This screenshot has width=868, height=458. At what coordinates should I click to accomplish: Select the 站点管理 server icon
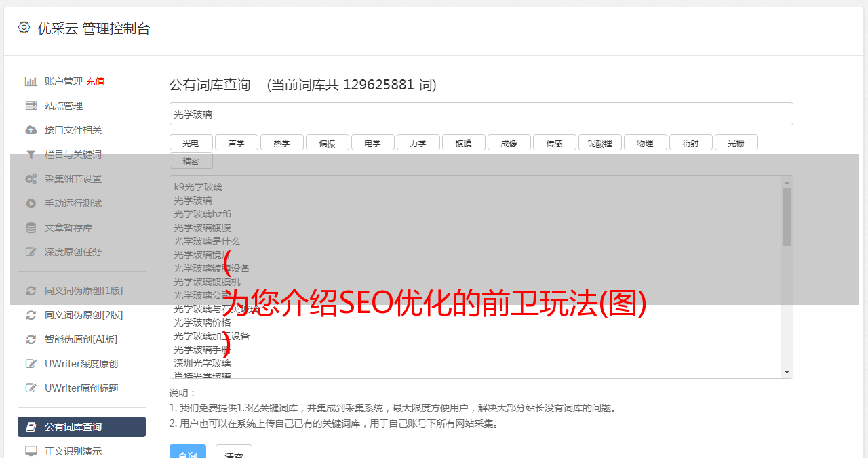tap(31, 106)
